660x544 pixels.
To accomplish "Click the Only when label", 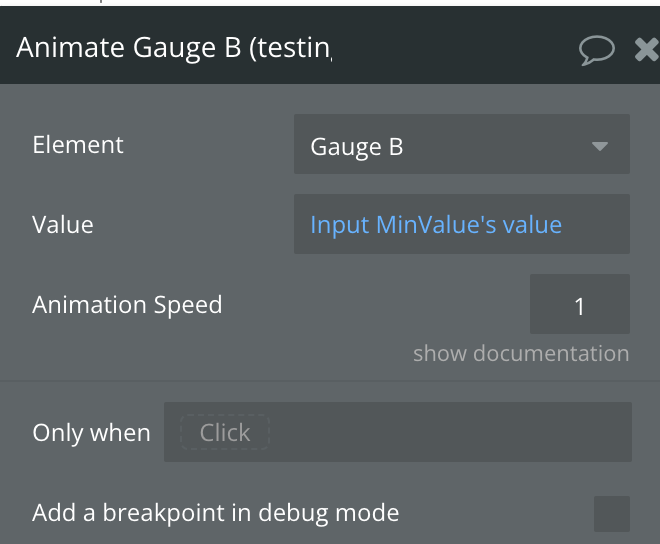I will pos(91,433).
